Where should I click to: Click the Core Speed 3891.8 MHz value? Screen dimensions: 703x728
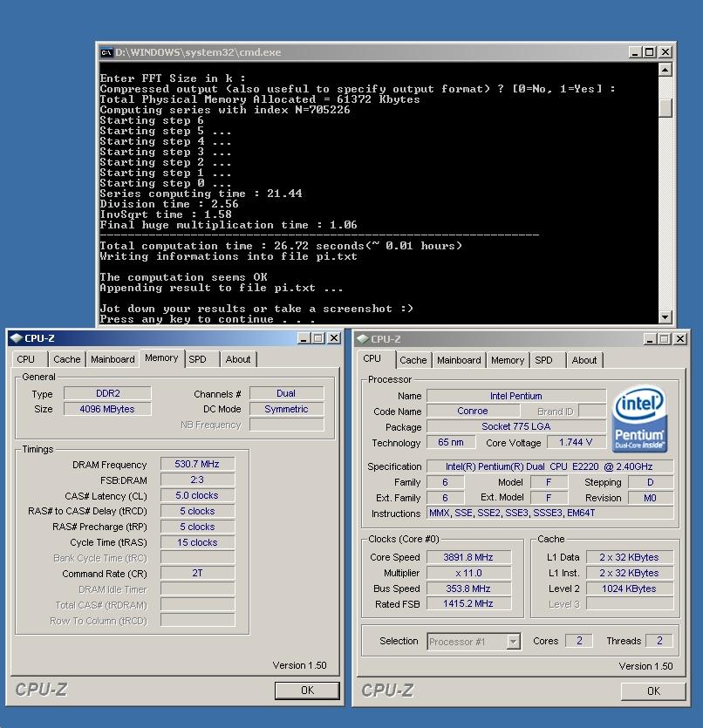tap(468, 557)
